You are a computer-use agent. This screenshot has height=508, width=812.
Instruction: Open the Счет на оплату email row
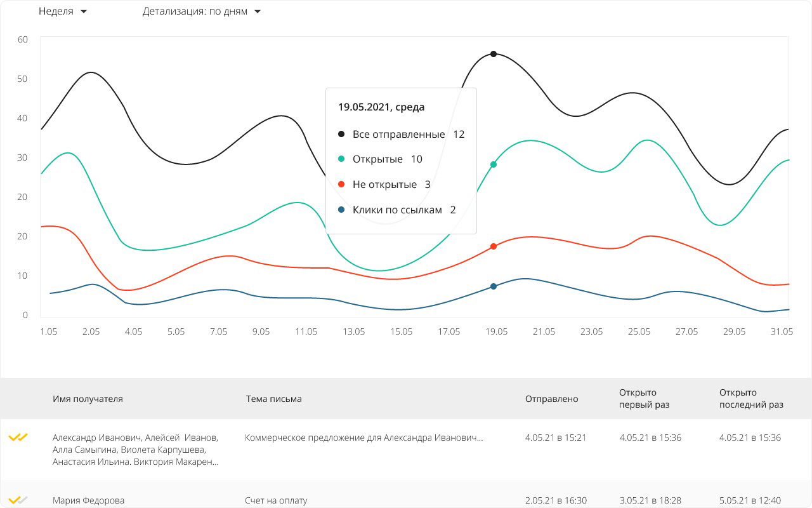coord(276,500)
